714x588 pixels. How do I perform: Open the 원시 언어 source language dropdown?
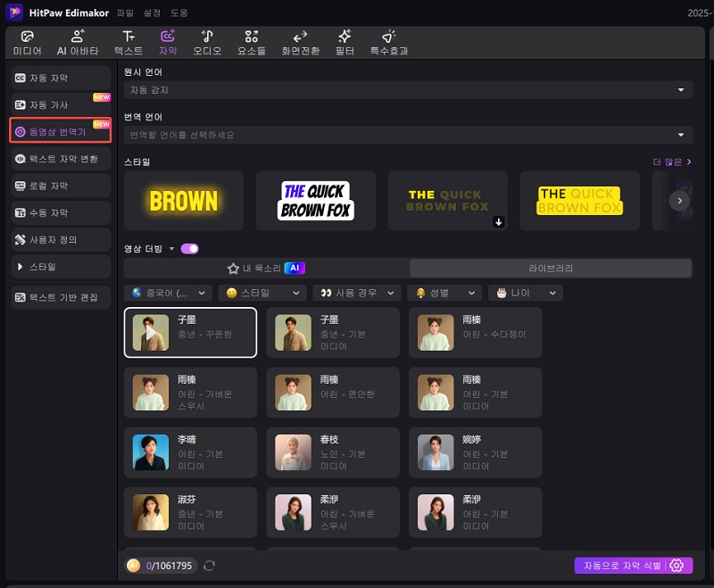pos(408,90)
